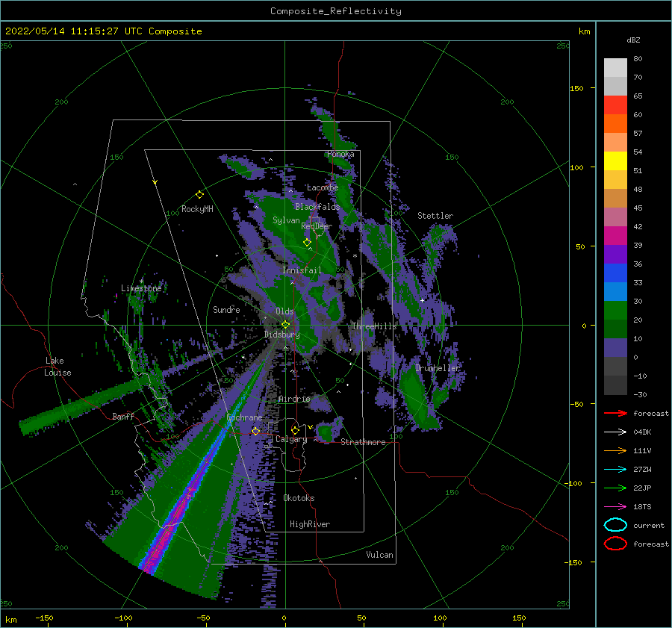The image size is (672, 628).
Task: Click the -150 tick on the horizontal axis
Action: click(x=44, y=618)
